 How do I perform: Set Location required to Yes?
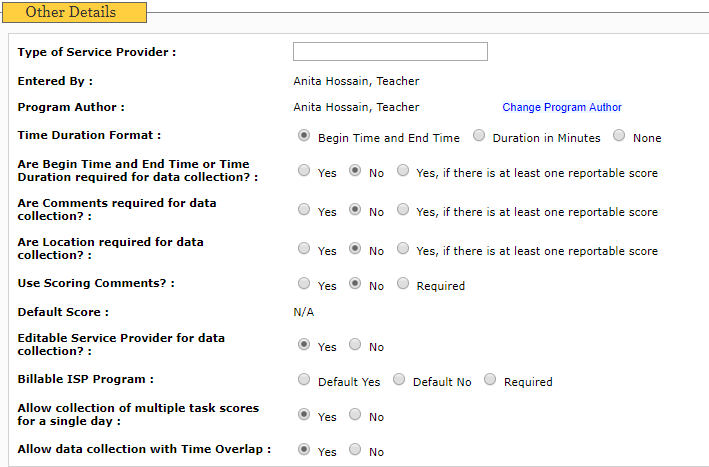pyautogui.click(x=304, y=248)
